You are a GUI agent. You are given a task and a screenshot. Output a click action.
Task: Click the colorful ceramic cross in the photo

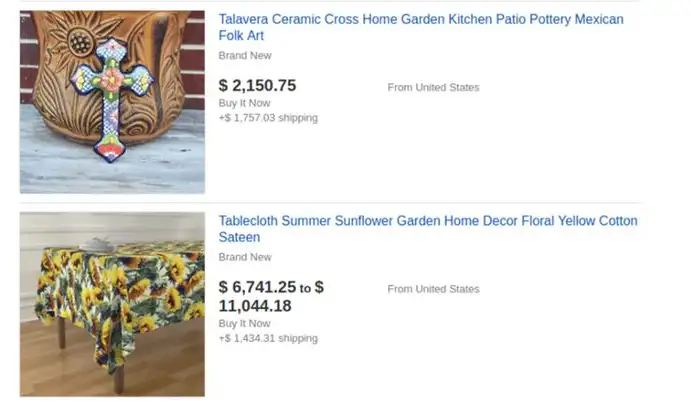[x=112, y=99]
